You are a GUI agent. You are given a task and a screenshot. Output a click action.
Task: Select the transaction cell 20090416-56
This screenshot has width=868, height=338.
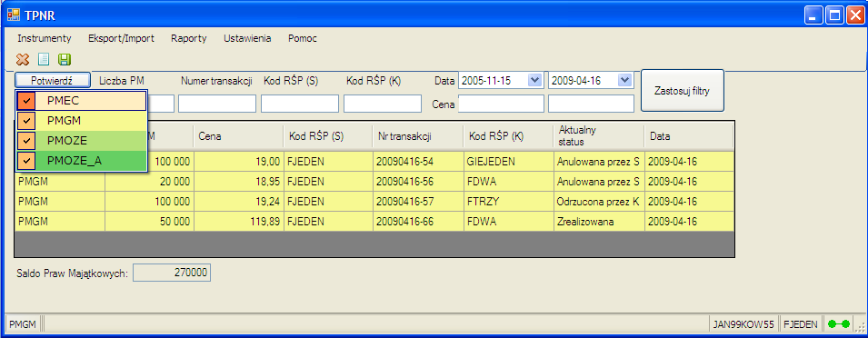[x=418, y=182]
